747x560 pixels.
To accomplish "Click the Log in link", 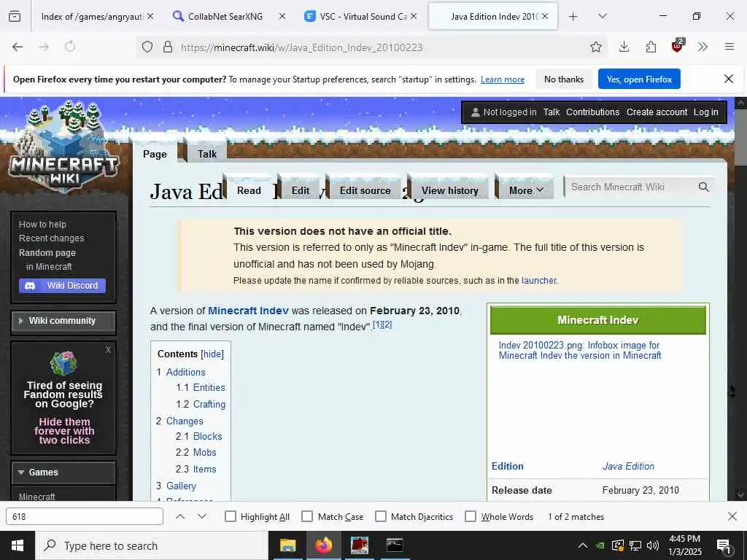I will [705, 112].
